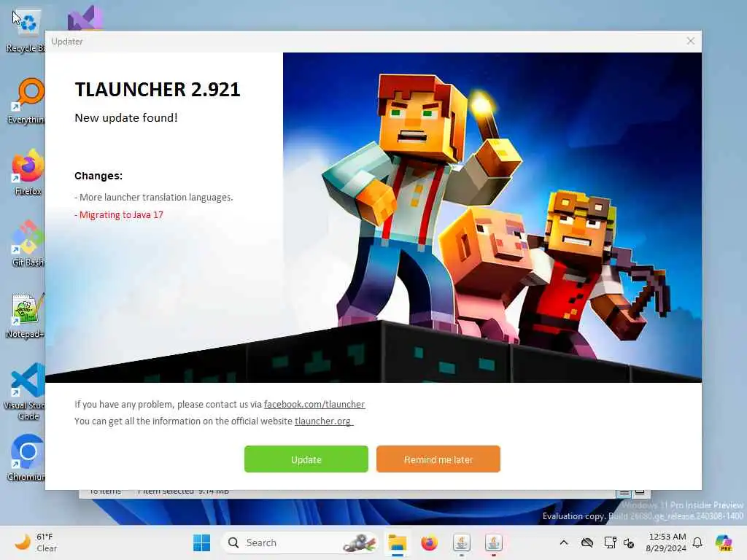Switch to second Java app with red indicator

pos(494,542)
